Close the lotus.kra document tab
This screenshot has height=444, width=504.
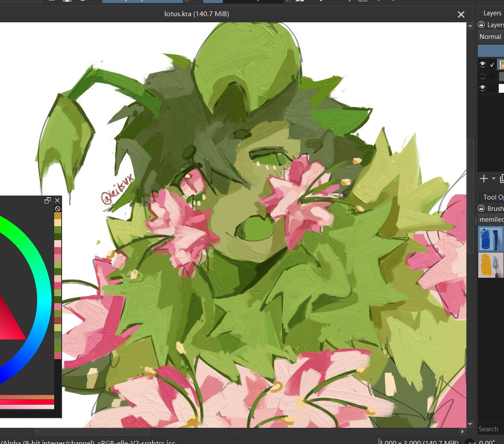pos(461,14)
